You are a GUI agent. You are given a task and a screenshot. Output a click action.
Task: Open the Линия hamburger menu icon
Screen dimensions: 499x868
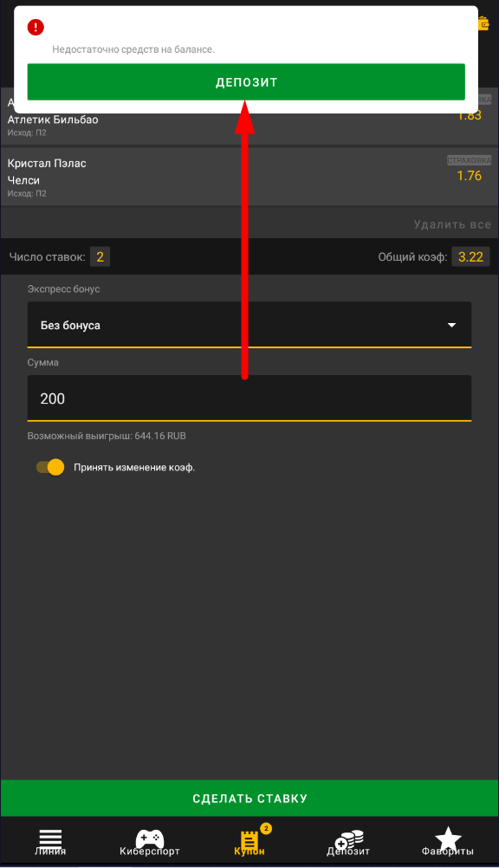(50, 838)
